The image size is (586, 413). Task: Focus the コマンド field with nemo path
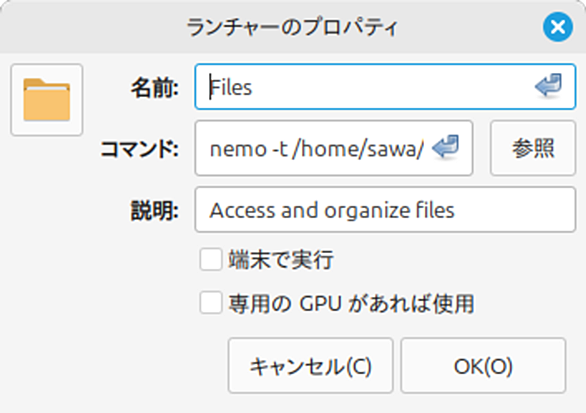pos(334,148)
